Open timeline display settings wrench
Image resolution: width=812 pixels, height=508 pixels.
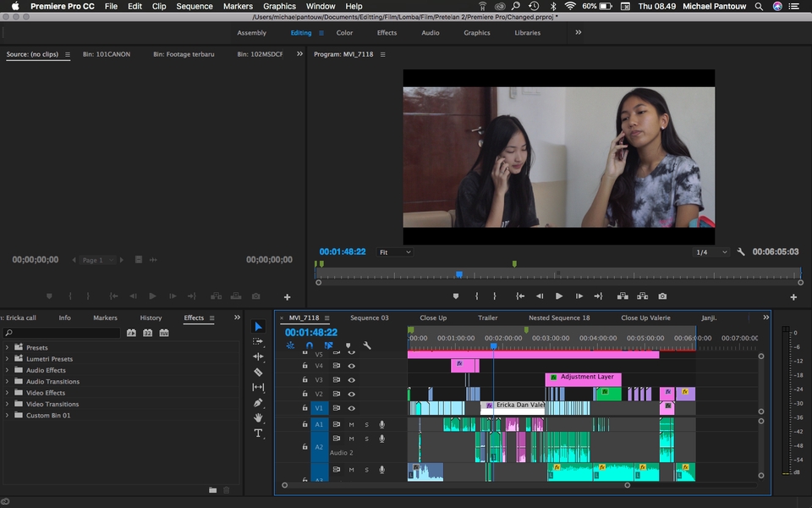(367, 345)
